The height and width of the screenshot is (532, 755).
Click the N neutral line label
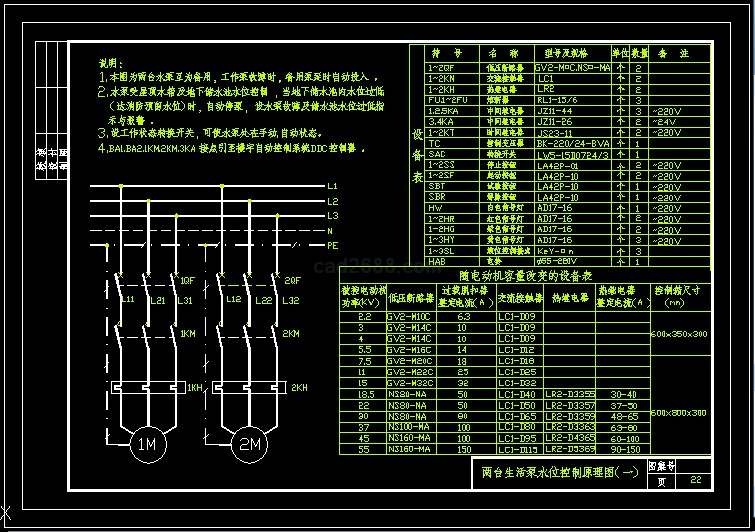tap(331, 231)
